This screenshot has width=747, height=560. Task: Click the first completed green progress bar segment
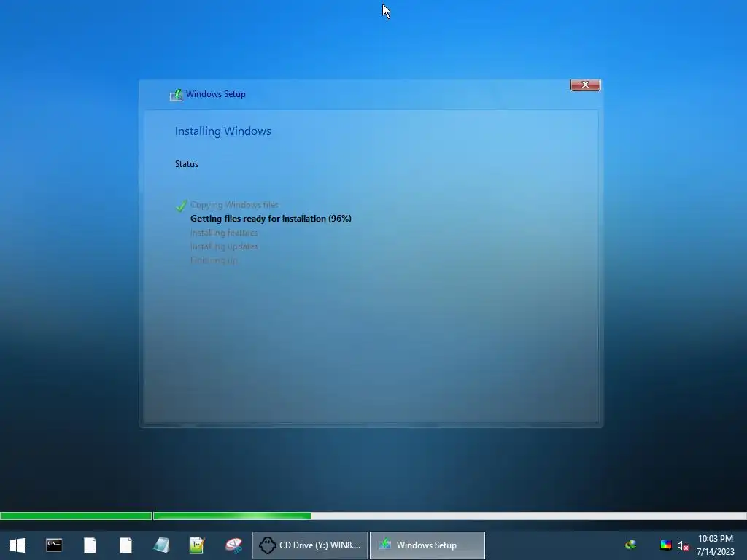tap(76, 516)
